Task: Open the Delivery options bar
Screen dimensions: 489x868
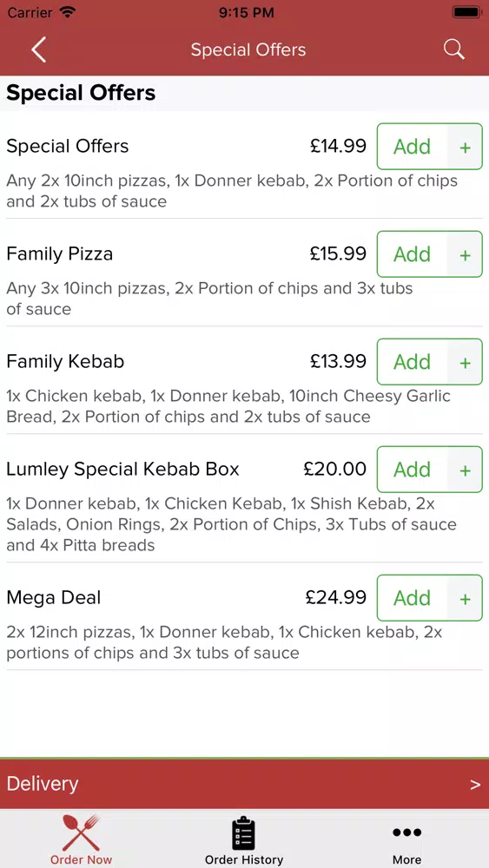Action: [x=244, y=785]
